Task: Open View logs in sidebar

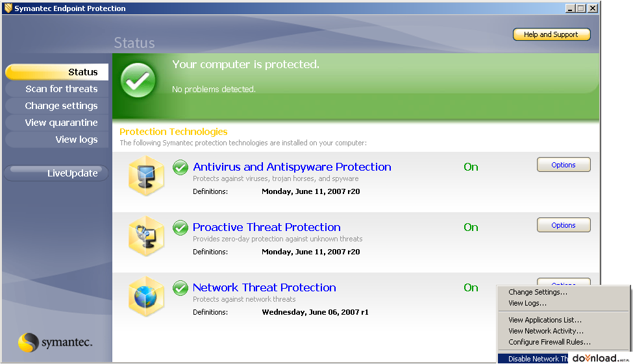Action: click(x=57, y=140)
